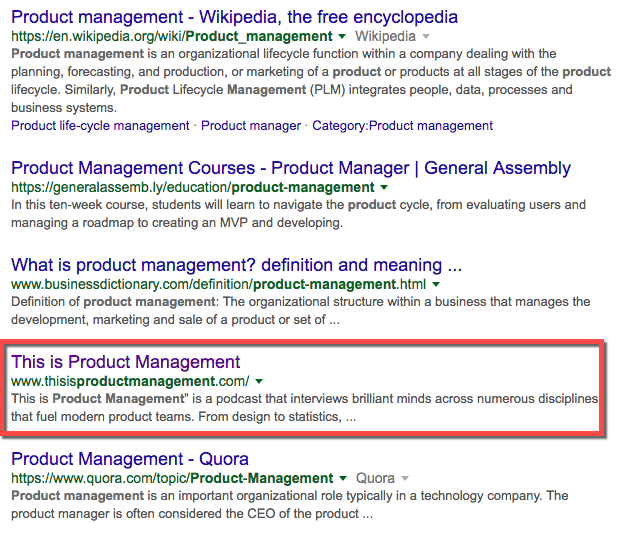Click the en.wikipedia.org/wiki/Product_management URL text

click(x=172, y=37)
